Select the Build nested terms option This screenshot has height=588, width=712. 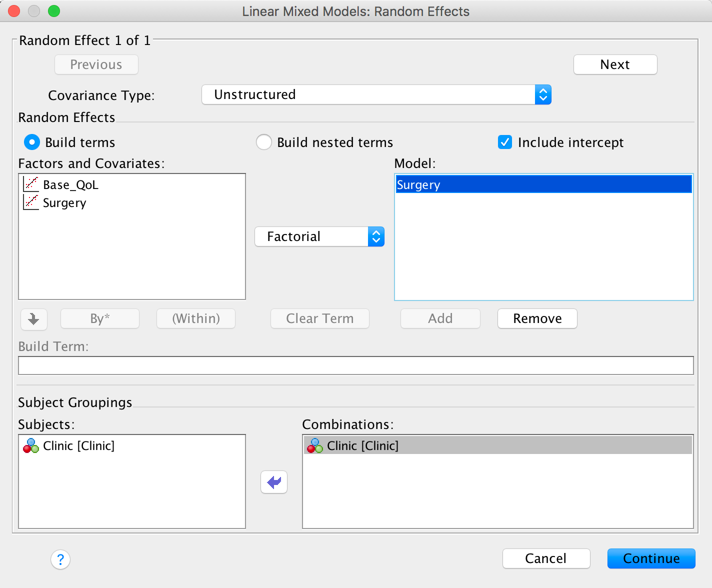click(x=264, y=142)
